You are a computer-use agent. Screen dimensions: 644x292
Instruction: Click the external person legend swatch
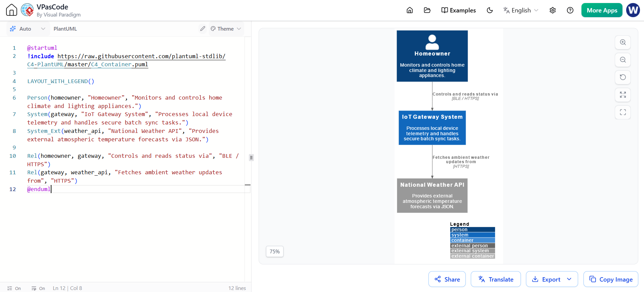(472, 246)
